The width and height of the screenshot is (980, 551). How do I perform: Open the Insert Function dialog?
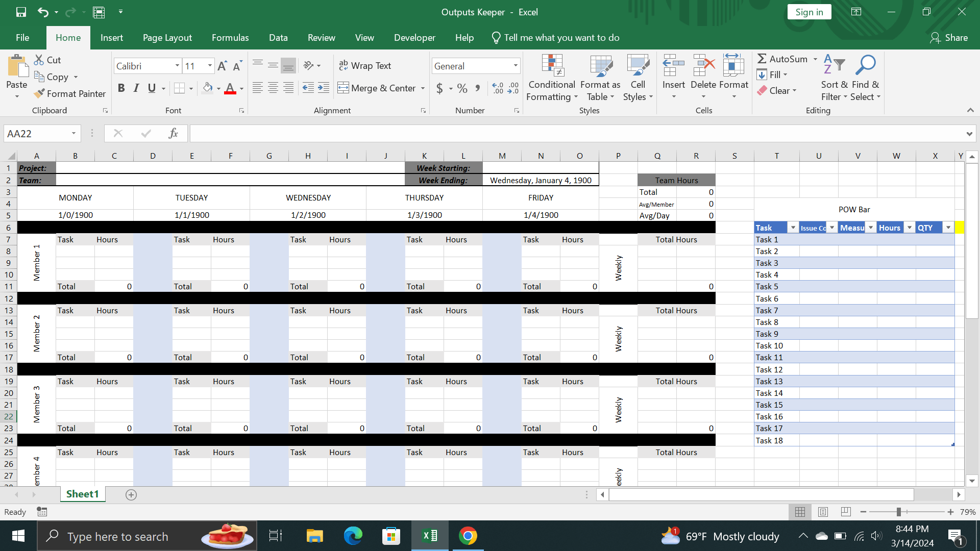point(173,133)
